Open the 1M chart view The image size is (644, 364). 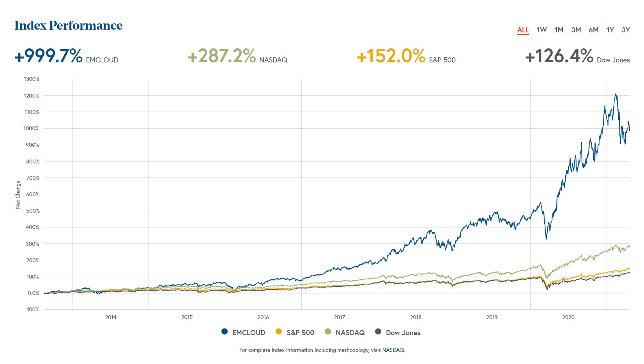click(559, 30)
